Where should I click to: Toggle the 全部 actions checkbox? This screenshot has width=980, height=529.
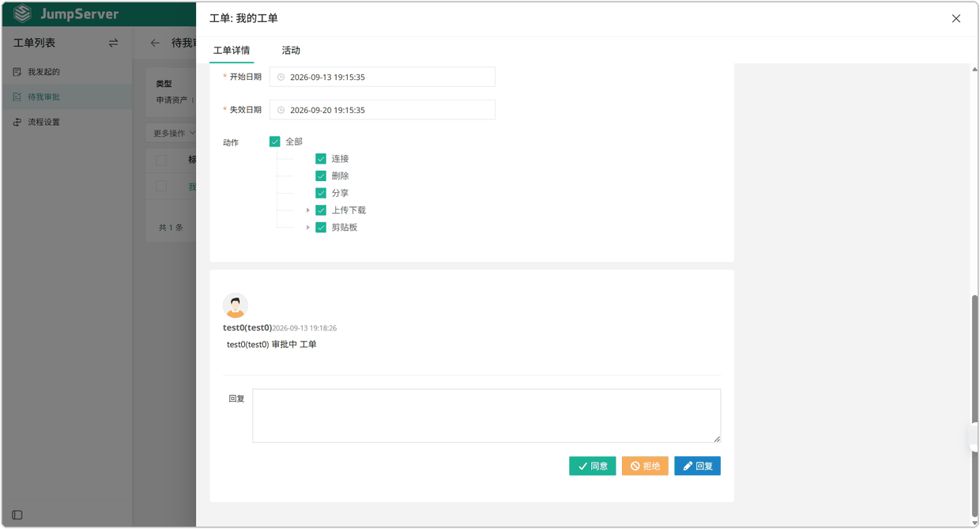[275, 142]
